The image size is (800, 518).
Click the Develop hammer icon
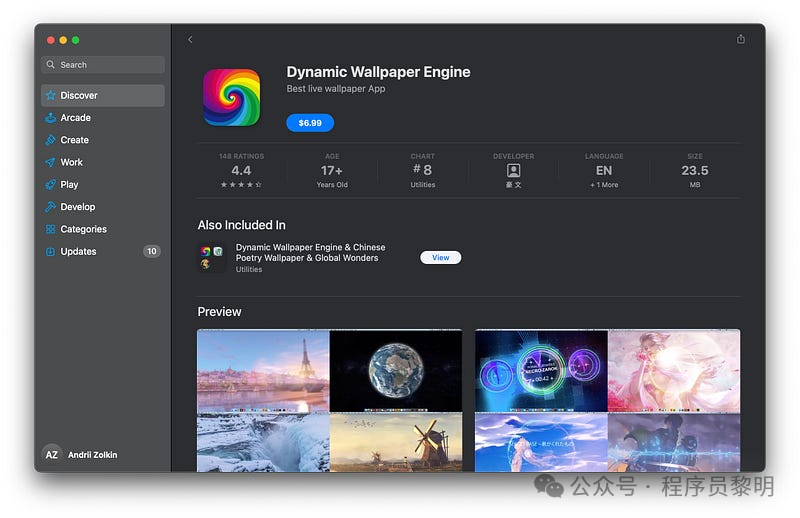51,207
